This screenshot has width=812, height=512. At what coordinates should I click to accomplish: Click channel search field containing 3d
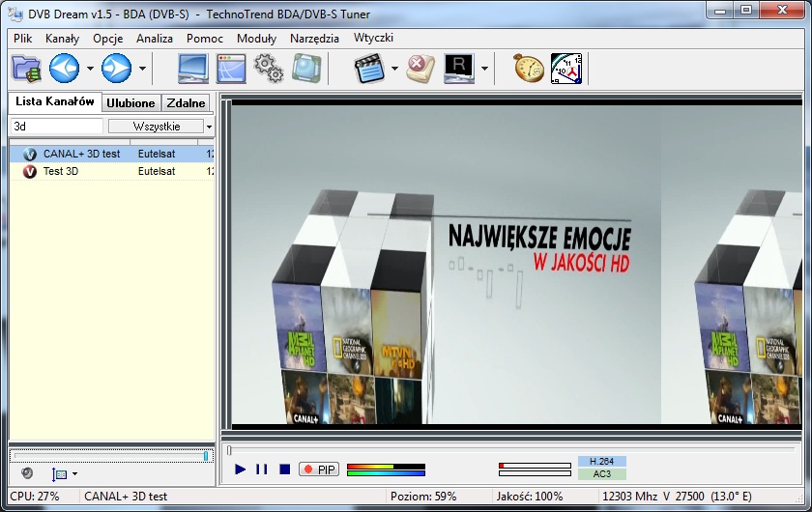56,127
